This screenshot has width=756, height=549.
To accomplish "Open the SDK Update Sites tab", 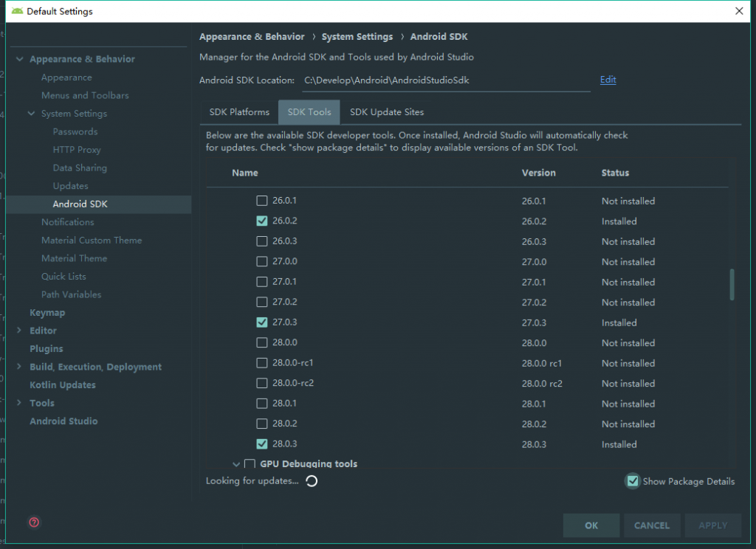I will 387,112.
